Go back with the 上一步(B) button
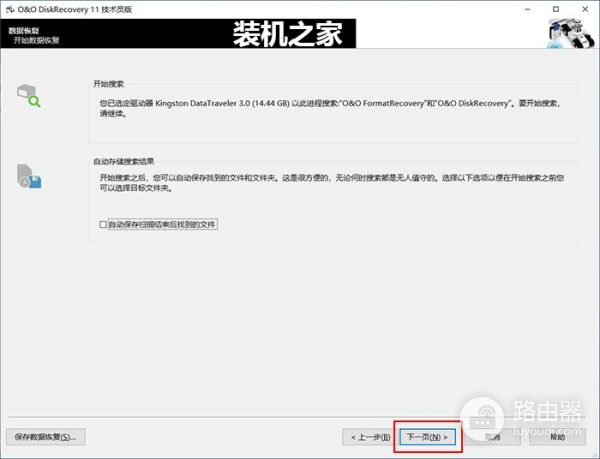This screenshot has width=600, height=459. 370,437
